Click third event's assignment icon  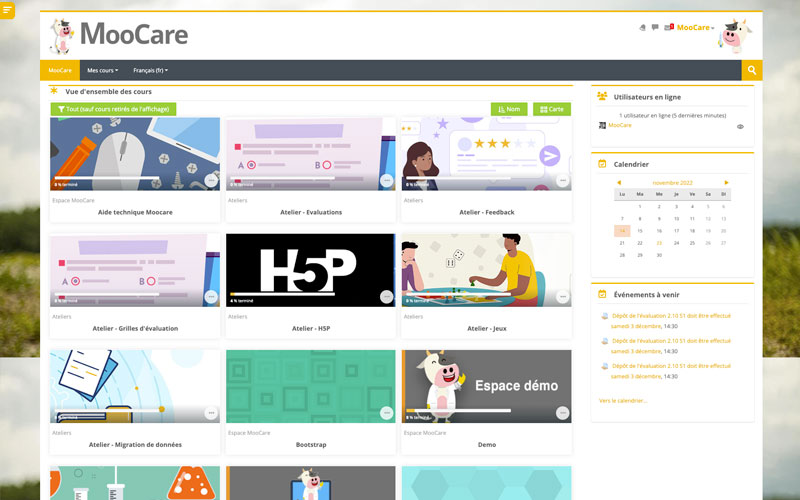pos(605,366)
